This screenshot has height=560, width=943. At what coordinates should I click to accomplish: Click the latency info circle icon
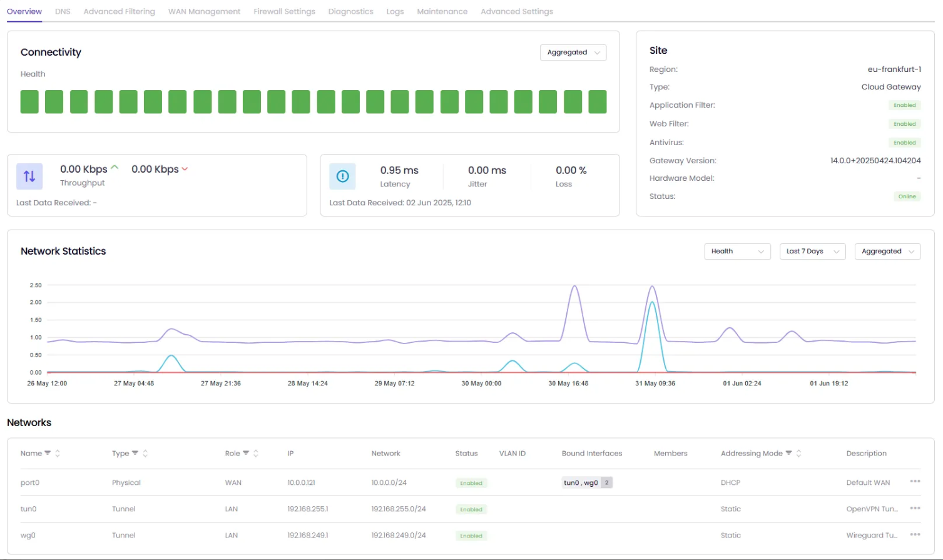[x=342, y=176]
